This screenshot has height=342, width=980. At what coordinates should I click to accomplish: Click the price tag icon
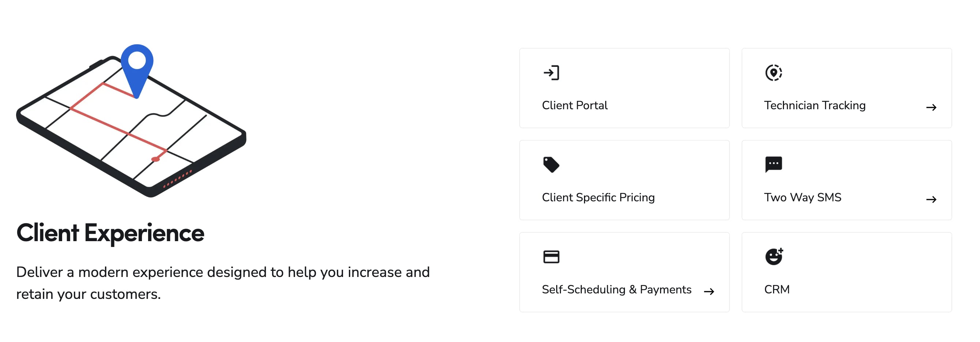pos(551,164)
